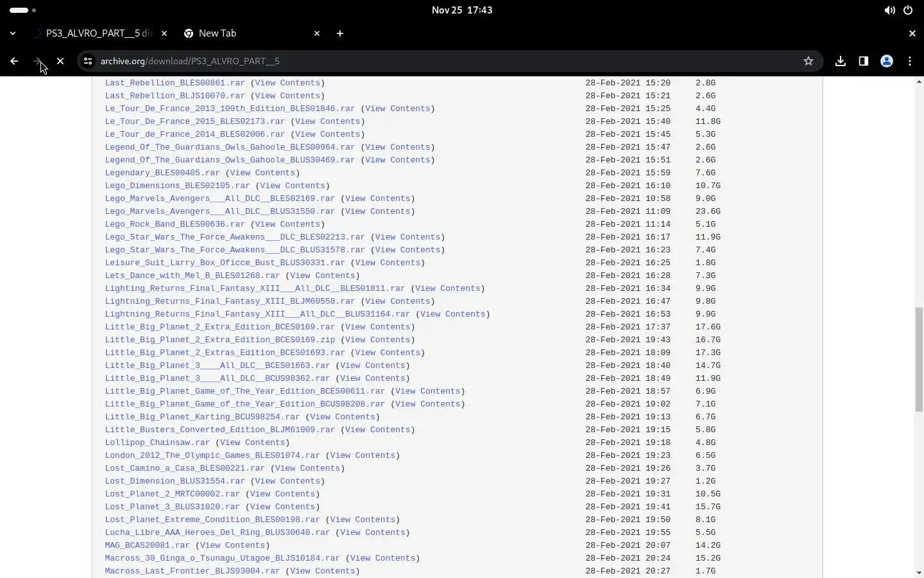
Task: Switch to PS3_ALVRO_PART__5 tab
Action: 99,33
